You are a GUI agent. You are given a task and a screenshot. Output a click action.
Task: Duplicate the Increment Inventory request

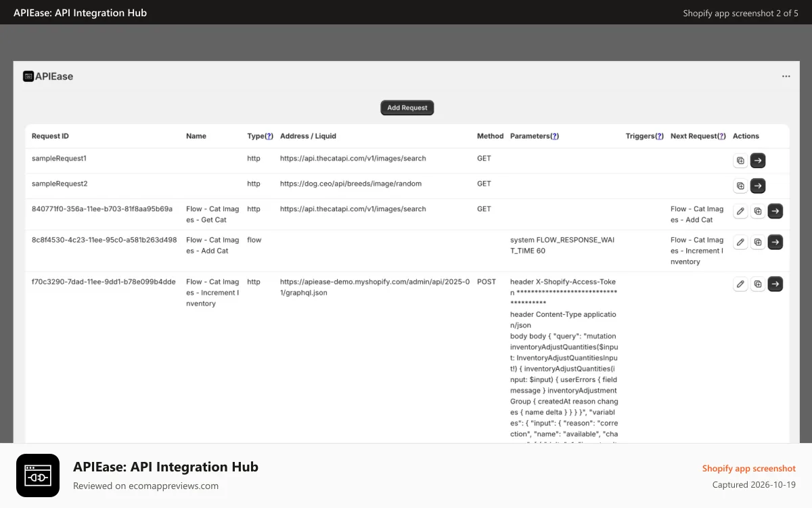[758, 284]
